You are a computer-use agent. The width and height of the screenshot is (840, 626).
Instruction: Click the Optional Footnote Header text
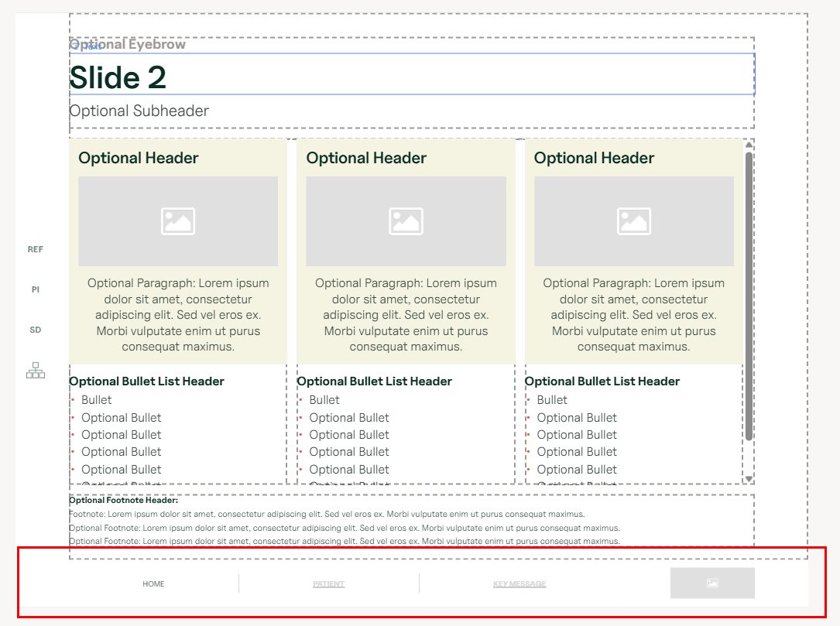123,501
